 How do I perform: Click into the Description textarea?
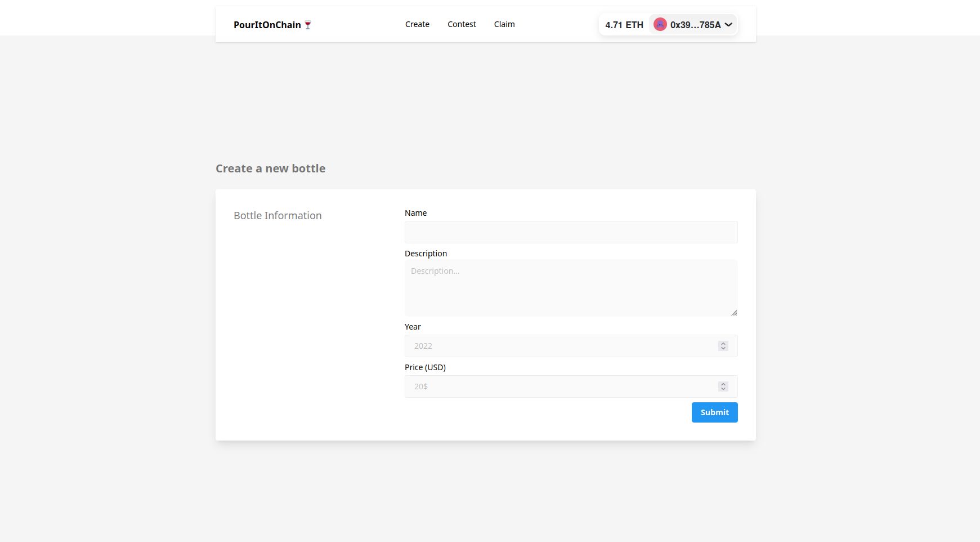coord(571,287)
